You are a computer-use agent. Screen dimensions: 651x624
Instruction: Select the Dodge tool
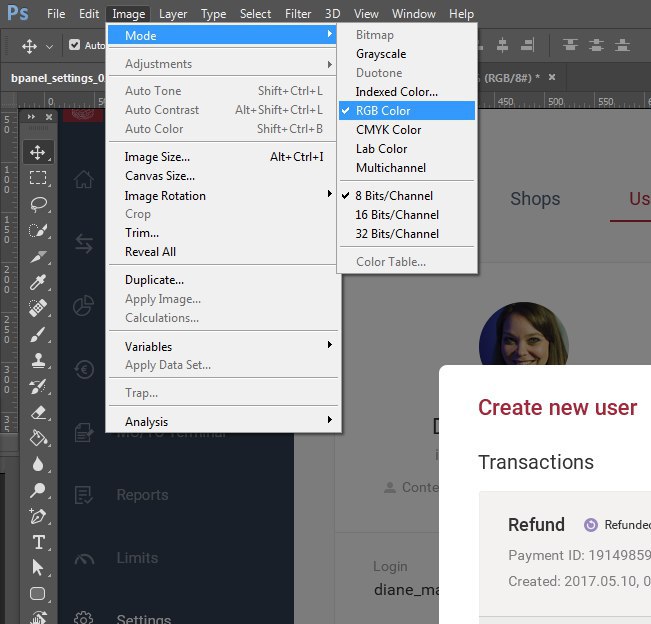[x=38, y=490]
